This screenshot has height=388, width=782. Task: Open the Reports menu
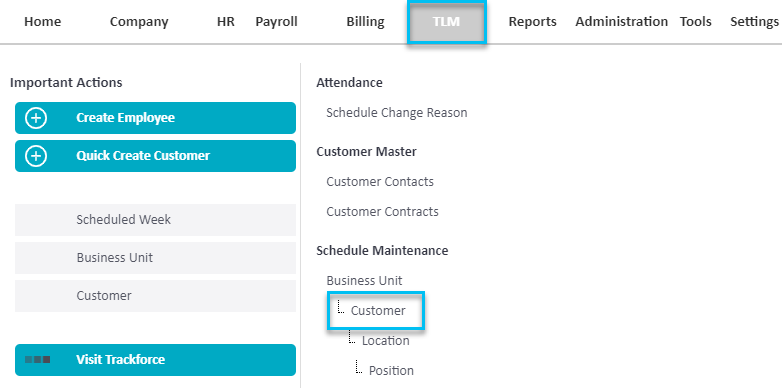pyautogui.click(x=532, y=22)
